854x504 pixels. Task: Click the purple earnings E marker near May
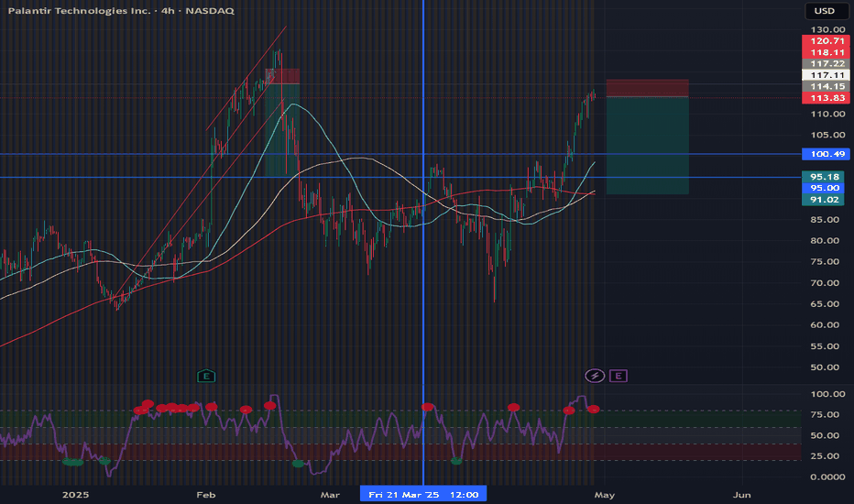tap(619, 376)
